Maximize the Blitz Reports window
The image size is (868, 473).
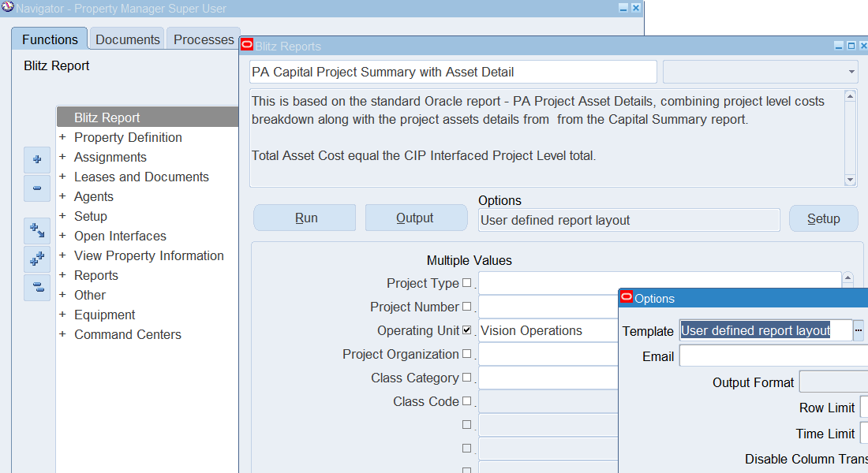[851, 46]
